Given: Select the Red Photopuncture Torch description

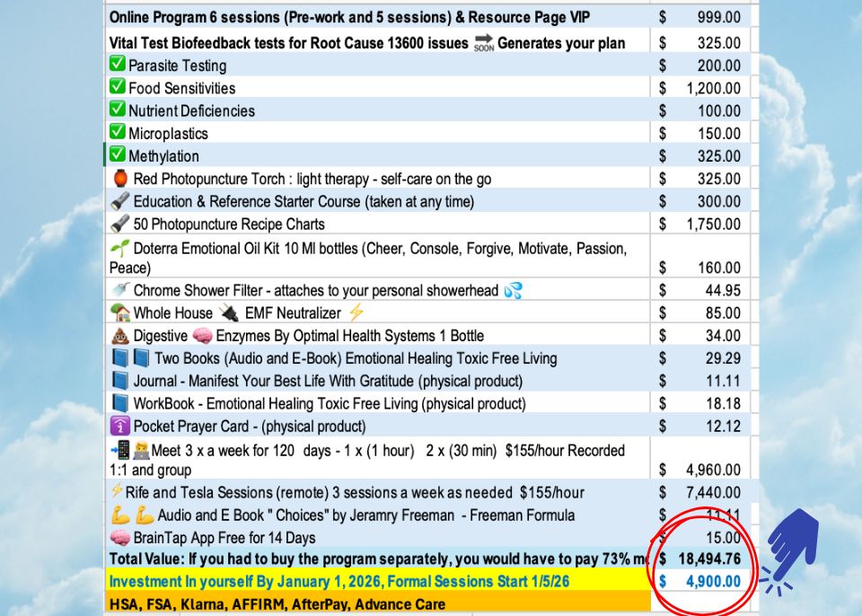Looking at the screenshot, I should [312, 179].
